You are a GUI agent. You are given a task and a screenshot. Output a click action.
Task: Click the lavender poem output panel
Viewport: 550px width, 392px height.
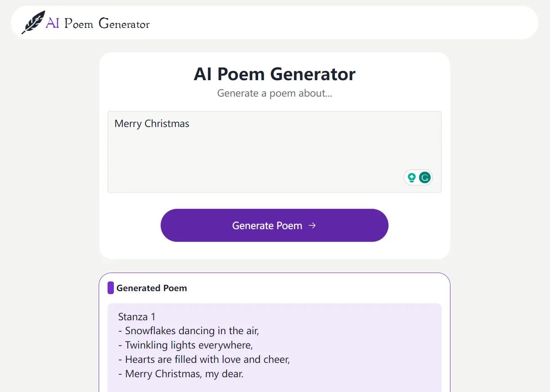[274, 346]
